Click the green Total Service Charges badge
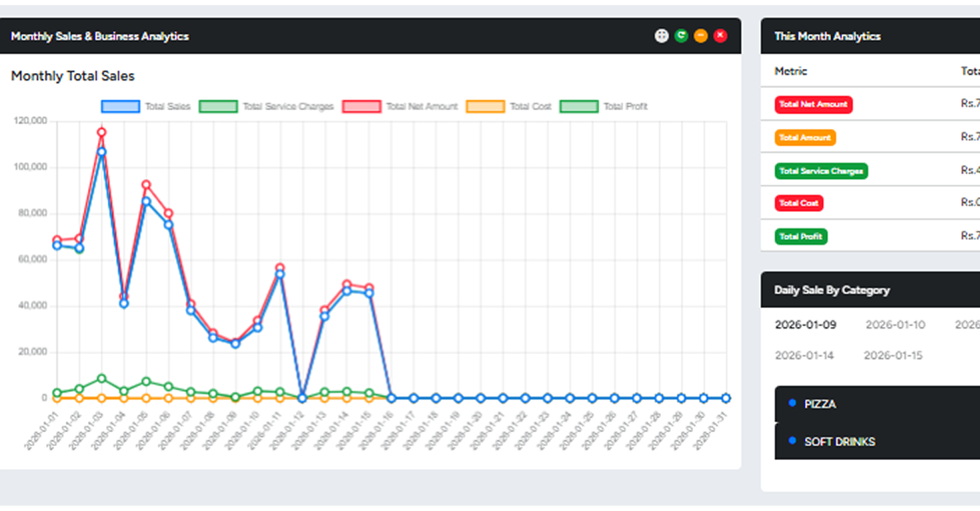This screenshot has height=511, width=980. (x=821, y=171)
